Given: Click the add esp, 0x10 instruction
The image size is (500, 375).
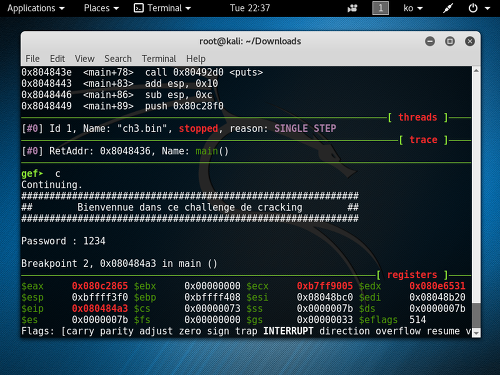Looking at the screenshot, I should 181,84.
